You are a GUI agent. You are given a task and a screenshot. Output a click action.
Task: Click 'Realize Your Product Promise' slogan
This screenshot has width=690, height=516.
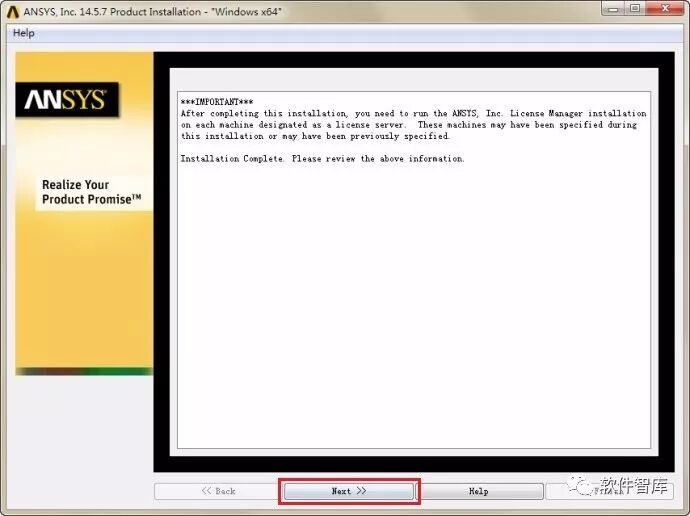pyautogui.click(x=92, y=192)
